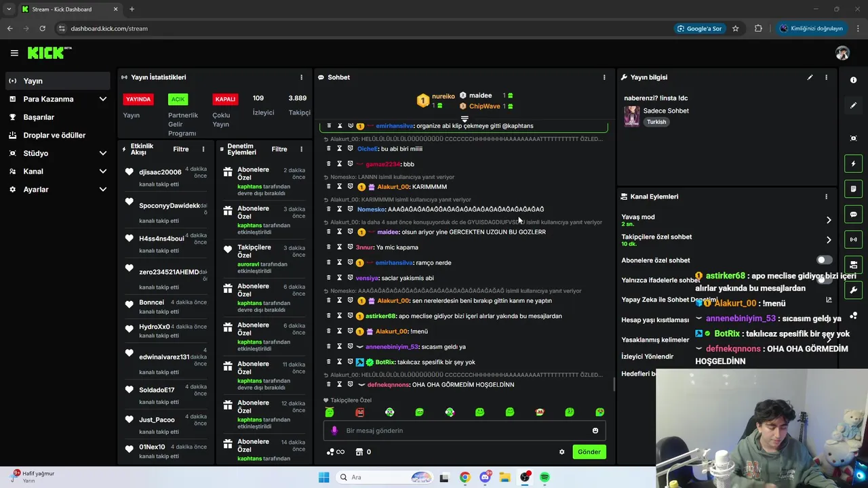Click djisaac20006 in activity feed

(x=160, y=172)
